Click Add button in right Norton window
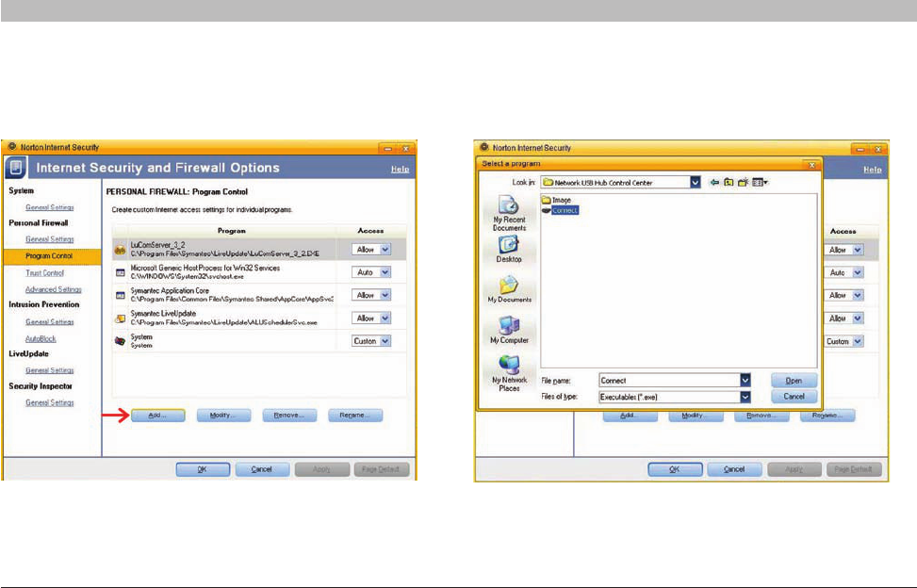Viewport: 917px width, 588px height. coord(630,416)
